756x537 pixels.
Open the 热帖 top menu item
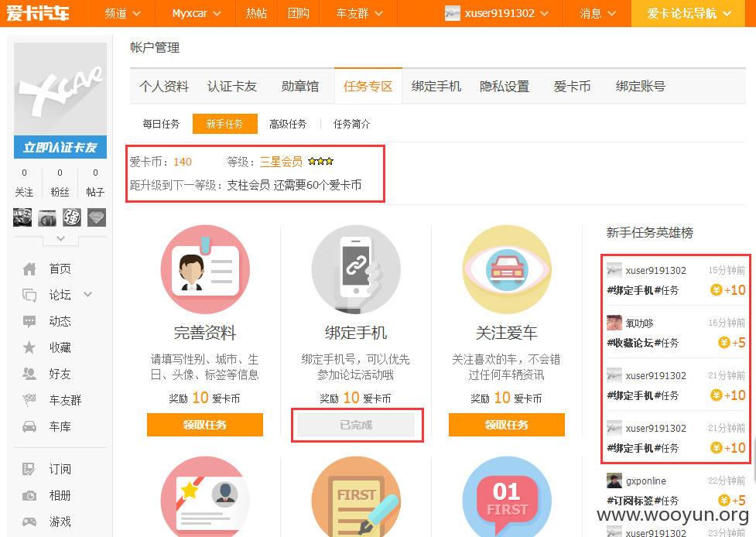pyautogui.click(x=256, y=13)
